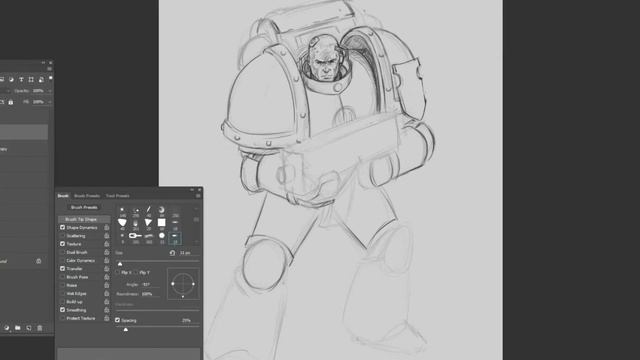Select the wide fan brush tip
The image size is (640, 360).
pos(122,222)
